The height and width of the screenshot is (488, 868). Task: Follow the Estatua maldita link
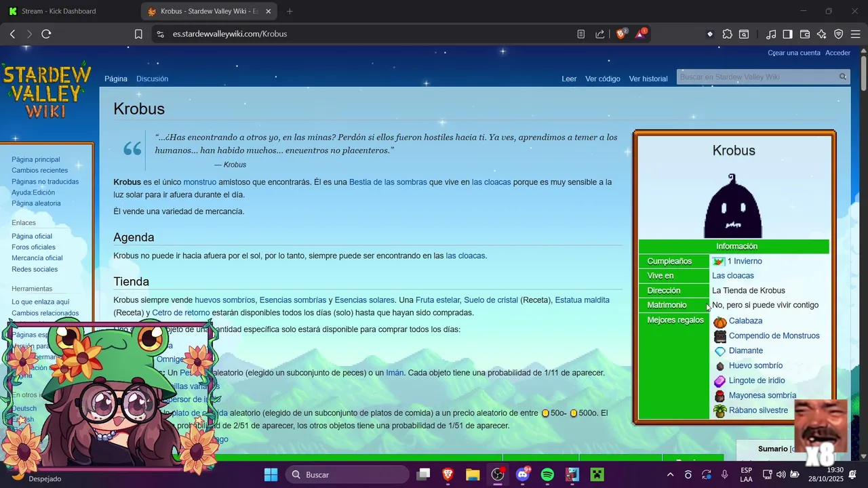582,300
